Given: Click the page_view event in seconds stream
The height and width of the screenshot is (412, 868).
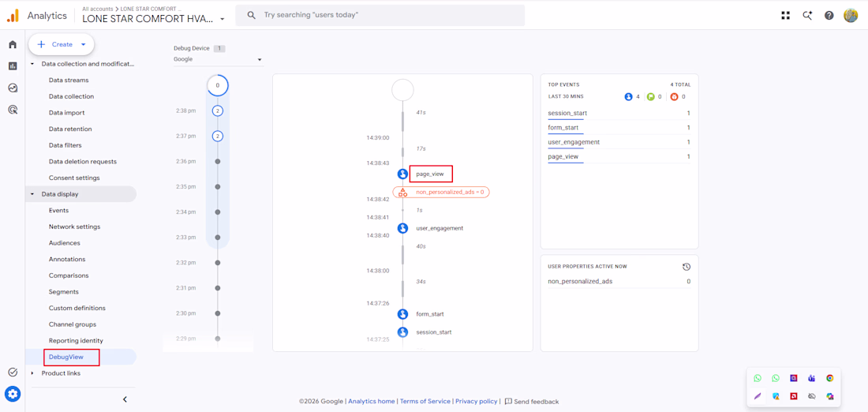Looking at the screenshot, I should coord(430,174).
